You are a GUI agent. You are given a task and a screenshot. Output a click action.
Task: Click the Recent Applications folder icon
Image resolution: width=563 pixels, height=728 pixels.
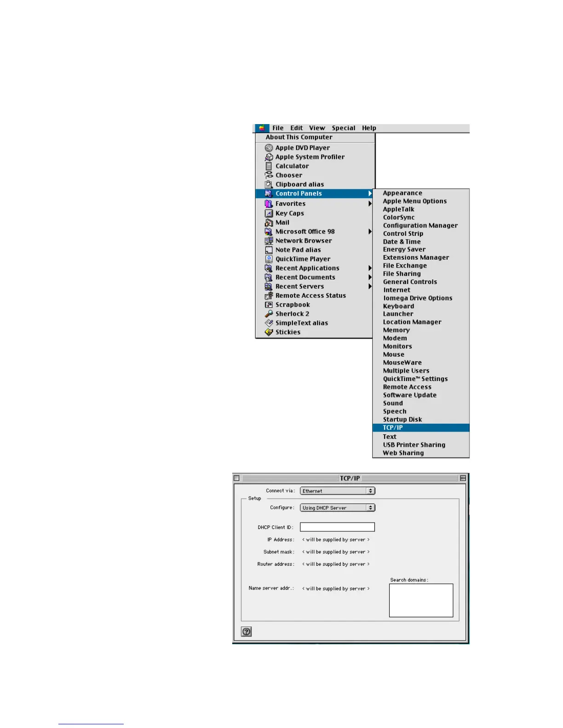(269, 268)
